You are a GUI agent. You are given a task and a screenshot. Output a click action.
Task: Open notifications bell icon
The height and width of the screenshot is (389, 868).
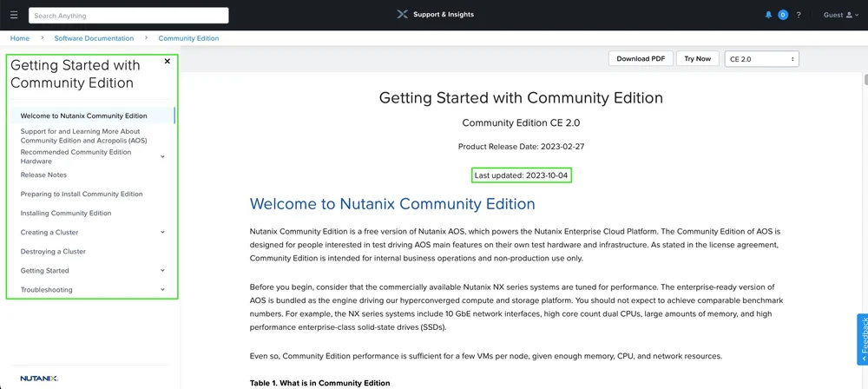[768, 15]
